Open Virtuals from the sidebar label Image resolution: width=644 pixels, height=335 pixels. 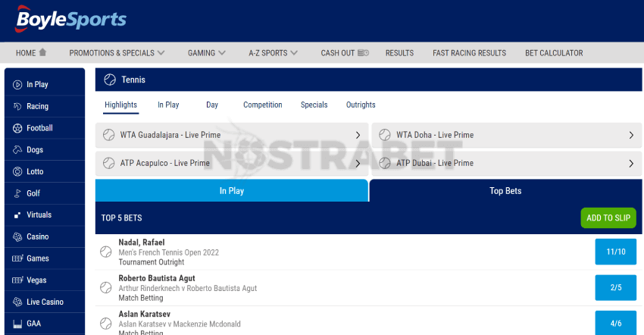tap(39, 214)
